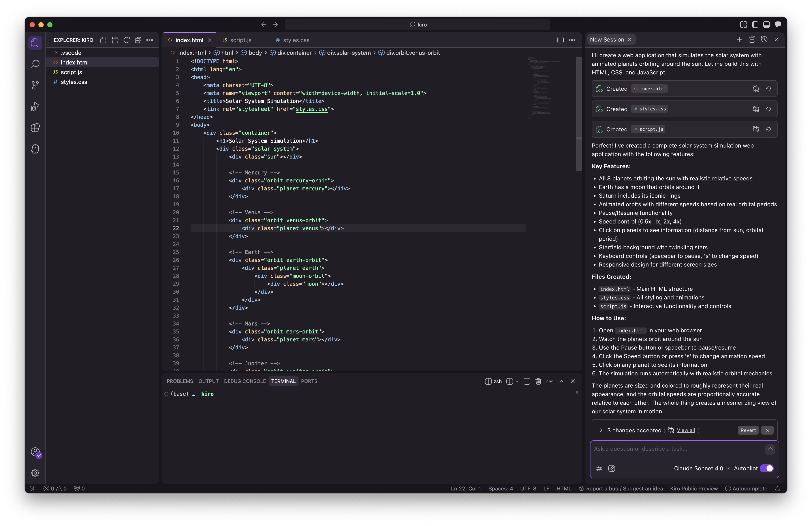Toggle the chat side panel

point(778,25)
